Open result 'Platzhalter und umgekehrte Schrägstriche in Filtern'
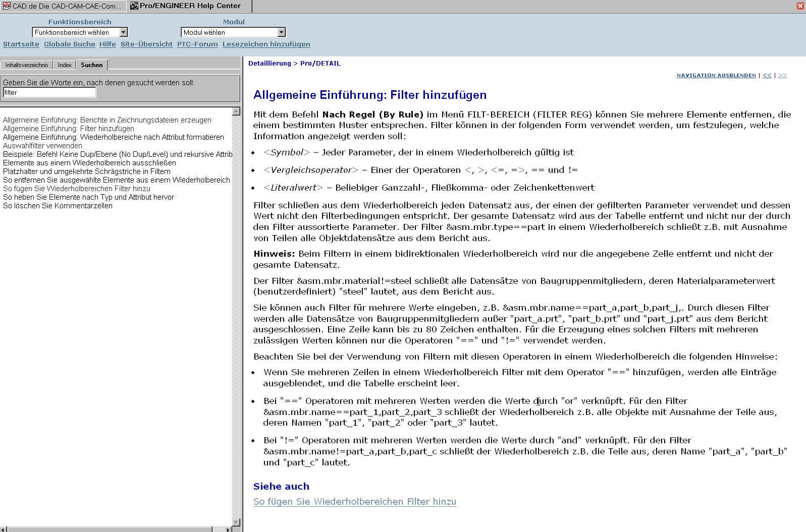 (x=87, y=171)
